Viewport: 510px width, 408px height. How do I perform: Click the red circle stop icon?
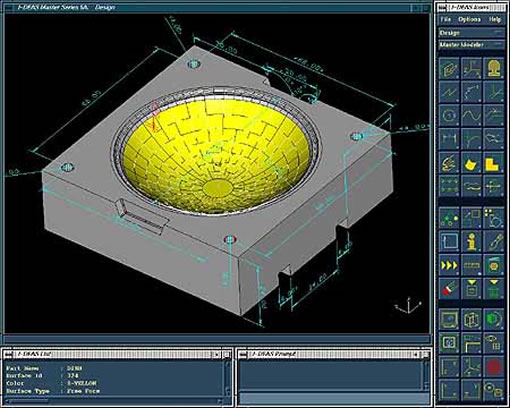coord(494,367)
